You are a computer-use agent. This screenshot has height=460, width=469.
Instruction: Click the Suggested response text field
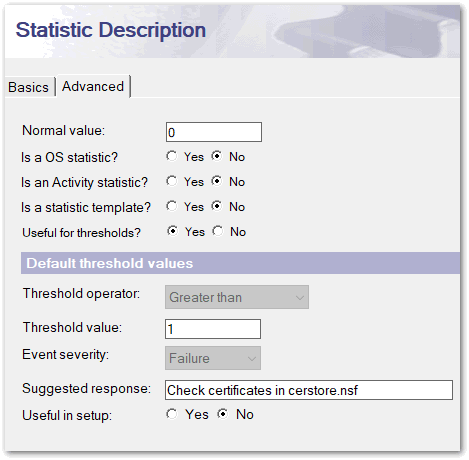coord(309,390)
